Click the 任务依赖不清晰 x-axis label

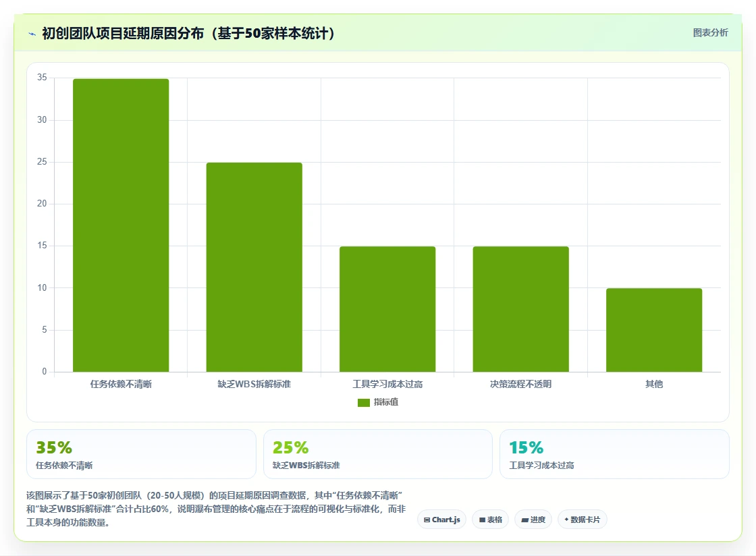[121, 384]
